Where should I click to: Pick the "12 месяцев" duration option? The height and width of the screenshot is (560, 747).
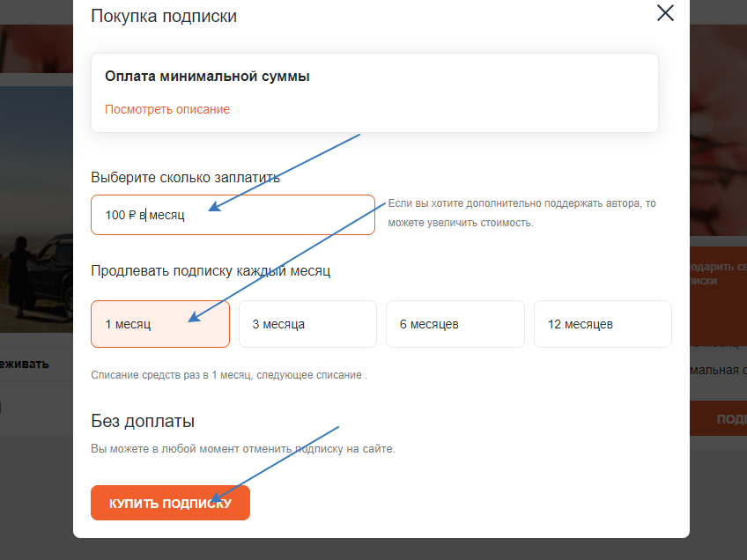coord(603,324)
